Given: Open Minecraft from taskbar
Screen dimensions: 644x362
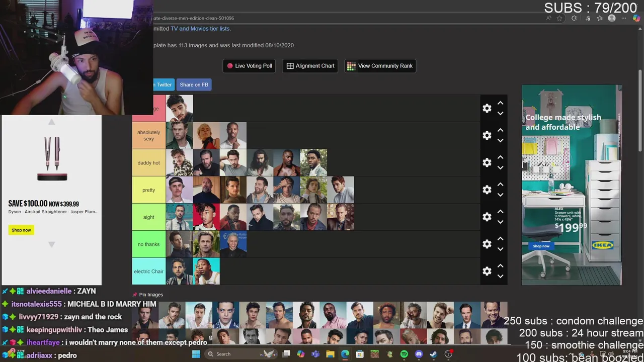Looking at the screenshot, I should coord(374,354).
